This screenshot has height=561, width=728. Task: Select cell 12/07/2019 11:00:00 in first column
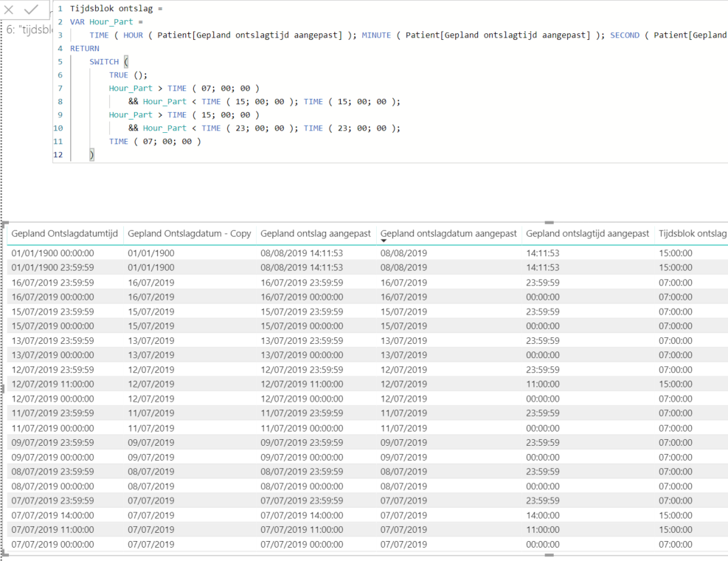pyautogui.click(x=52, y=384)
